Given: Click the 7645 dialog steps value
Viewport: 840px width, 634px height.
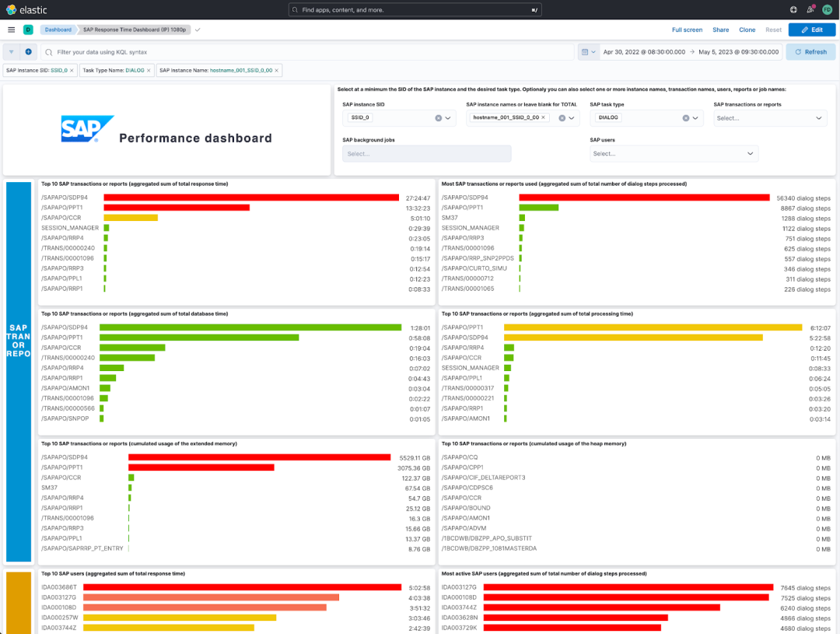Looking at the screenshot, I should [x=805, y=588].
